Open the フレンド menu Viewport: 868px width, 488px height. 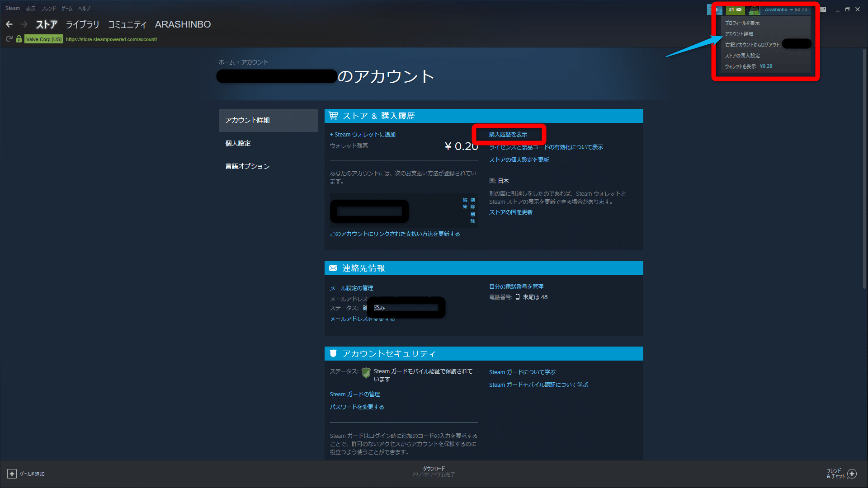(x=49, y=9)
